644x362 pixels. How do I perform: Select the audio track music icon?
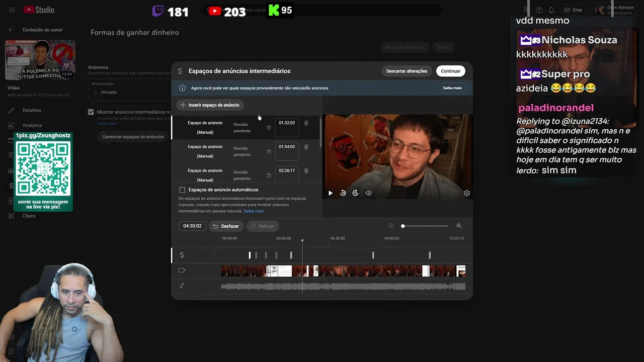click(182, 286)
